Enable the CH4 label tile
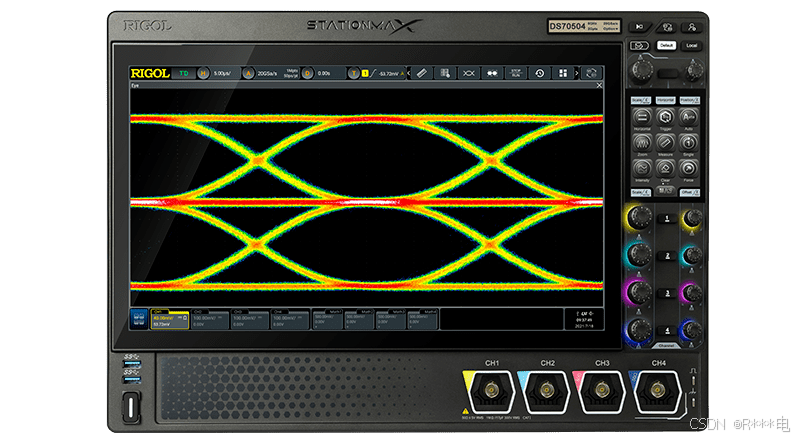This screenshot has width=810, height=440. tap(290, 319)
